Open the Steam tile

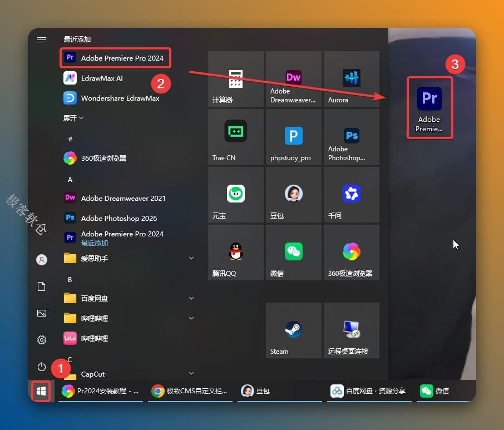click(x=294, y=330)
